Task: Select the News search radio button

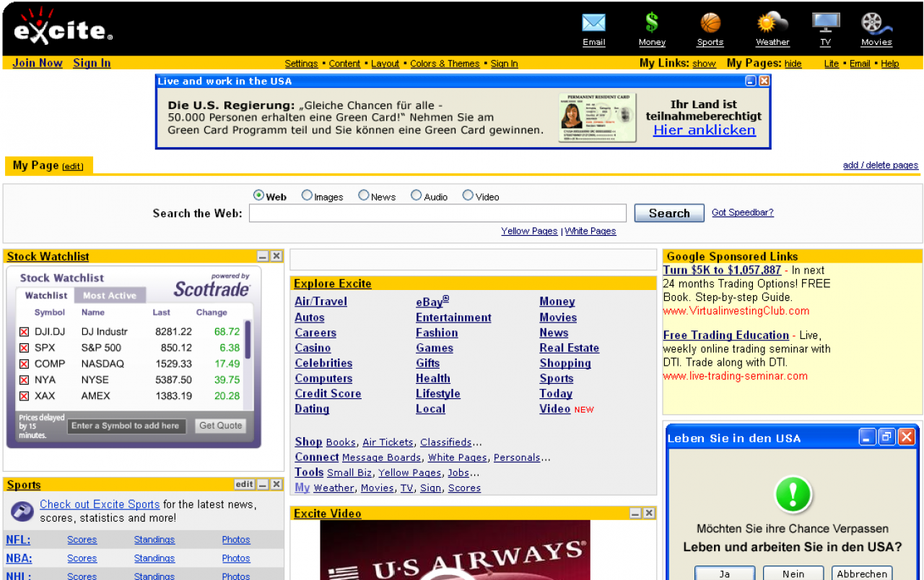Action: coord(364,195)
